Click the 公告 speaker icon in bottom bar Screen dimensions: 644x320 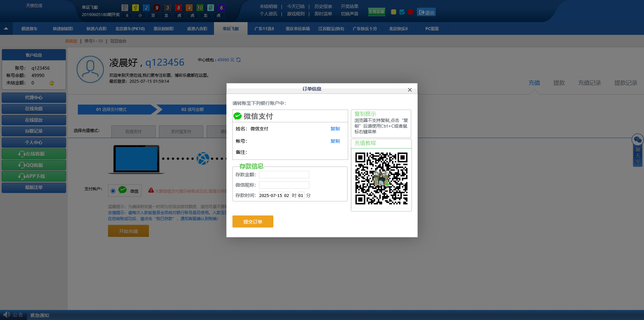pos(6,315)
